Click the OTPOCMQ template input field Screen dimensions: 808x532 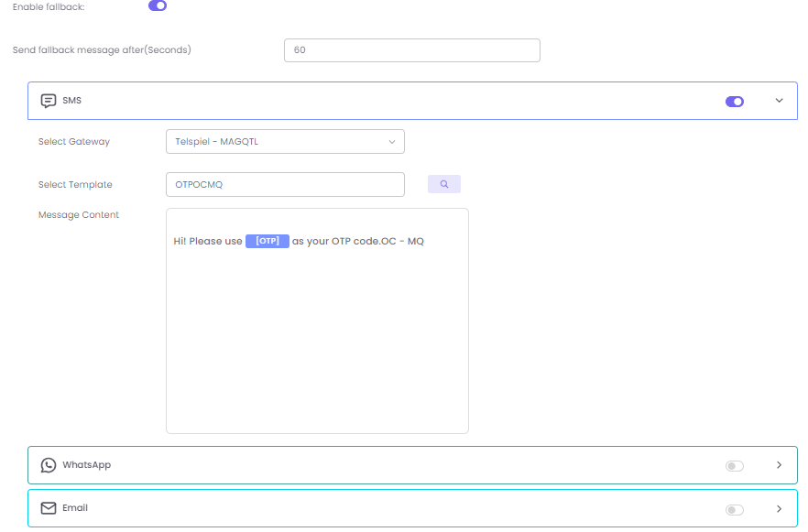click(x=285, y=184)
